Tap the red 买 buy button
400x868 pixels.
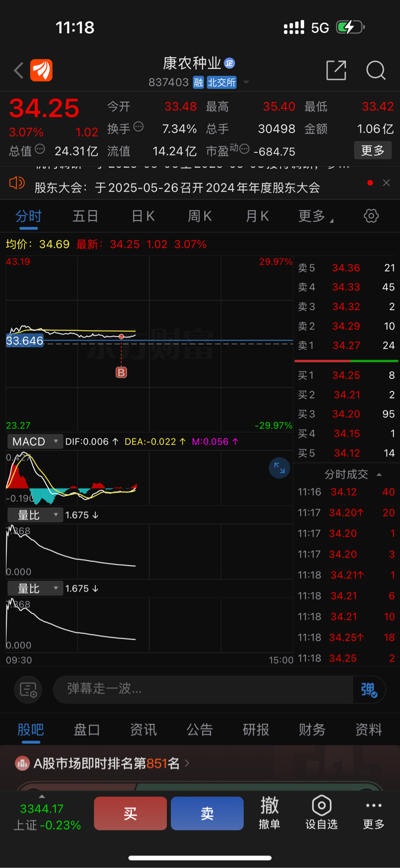[130, 813]
